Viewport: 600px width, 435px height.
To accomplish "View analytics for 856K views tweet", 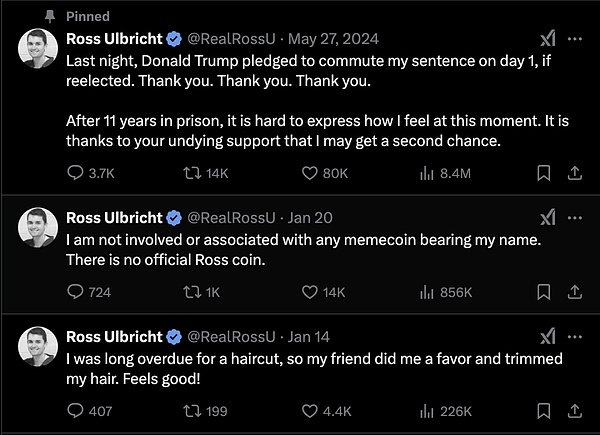I will 446,292.
